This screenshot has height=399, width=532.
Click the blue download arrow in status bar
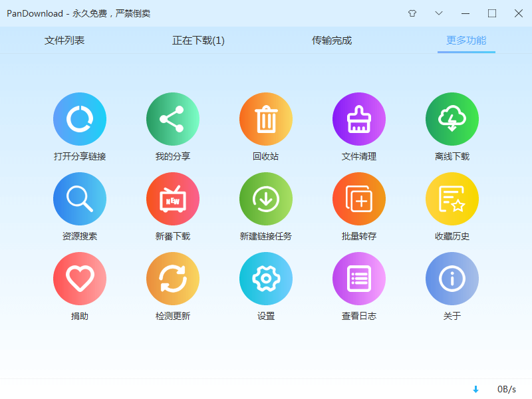coord(475,389)
